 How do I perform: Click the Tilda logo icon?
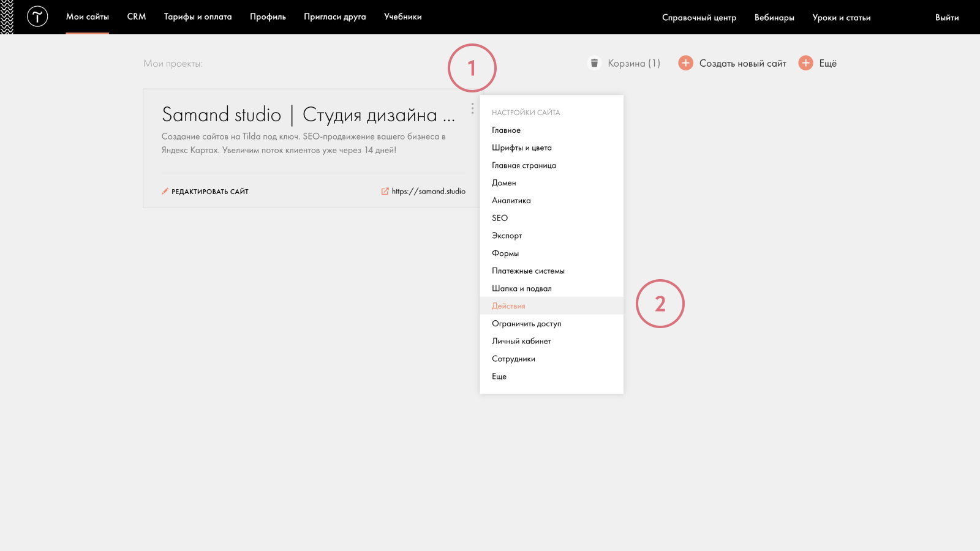pyautogui.click(x=37, y=17)
